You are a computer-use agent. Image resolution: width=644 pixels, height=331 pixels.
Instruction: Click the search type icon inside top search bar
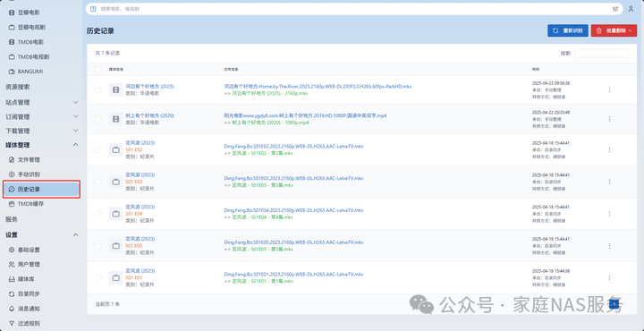(93, 9)
